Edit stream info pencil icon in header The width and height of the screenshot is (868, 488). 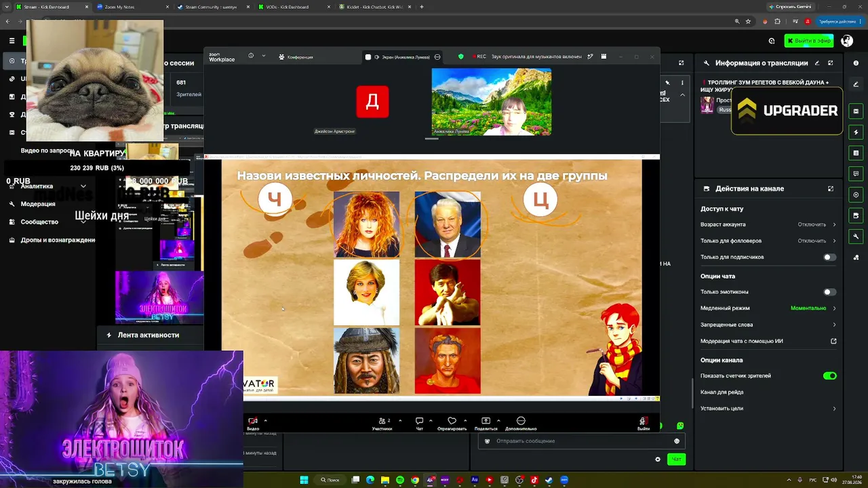[817, 63]
